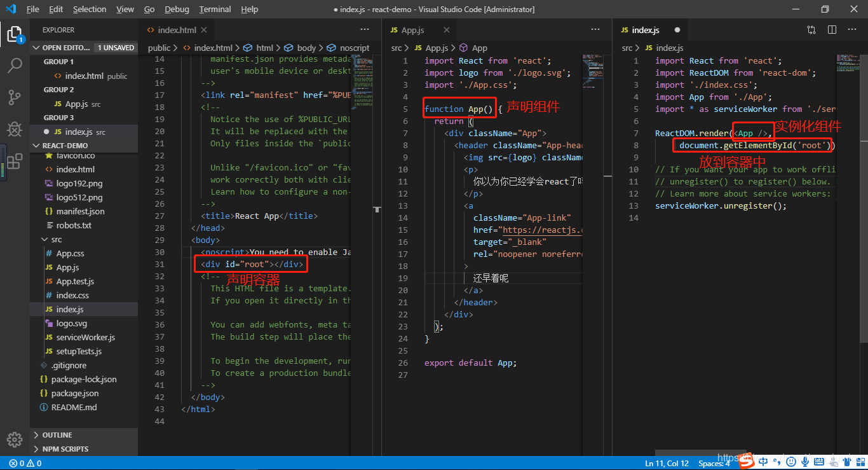Open the Edit menu
This screenshot has height=470, width=868.
pos(56,9)
